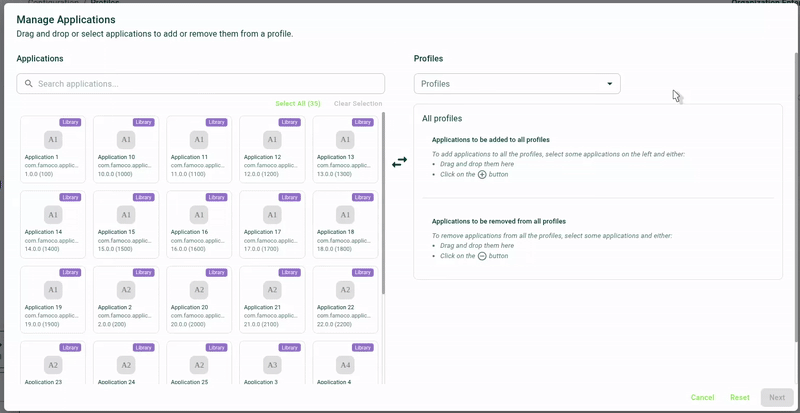Click the '2.0.0 (200)' version text
This screenshot has height=413, width=800.
tap(111, 324)
